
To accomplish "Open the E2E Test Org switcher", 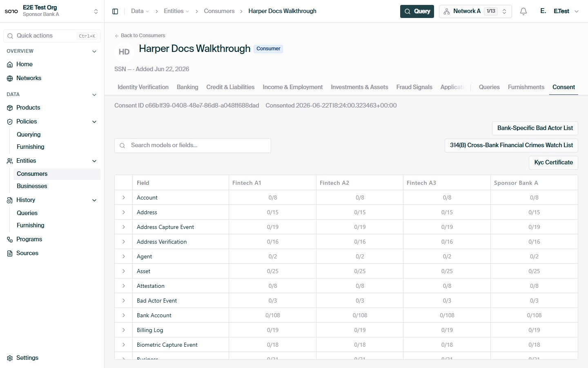I will click(52, 11).
